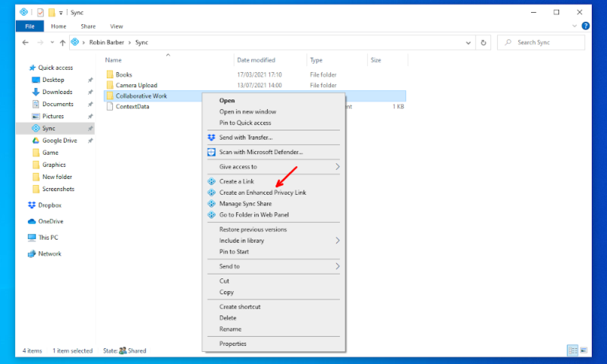Viewport: 607px width, 364px height.
Task: Expand the ribbon with the chevron
Action: [574, 26]
